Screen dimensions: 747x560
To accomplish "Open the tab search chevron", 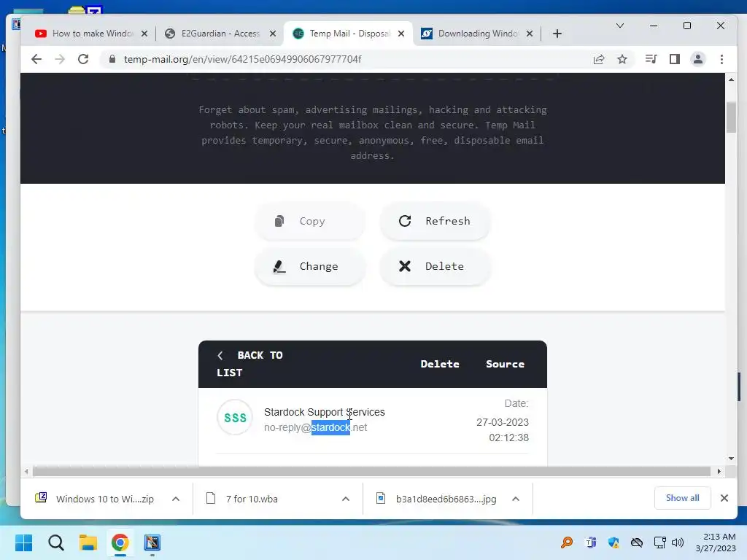I will click(x=620, y=26).
